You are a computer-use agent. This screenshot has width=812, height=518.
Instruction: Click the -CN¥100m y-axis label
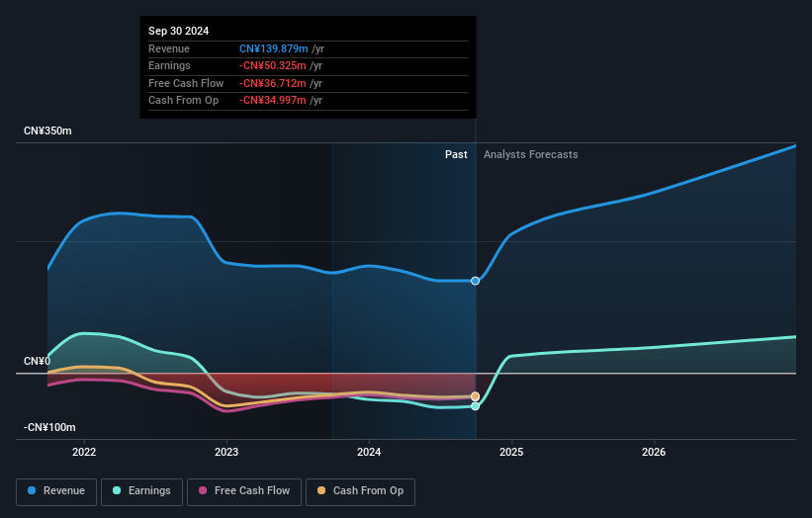(x=49, y=427)
